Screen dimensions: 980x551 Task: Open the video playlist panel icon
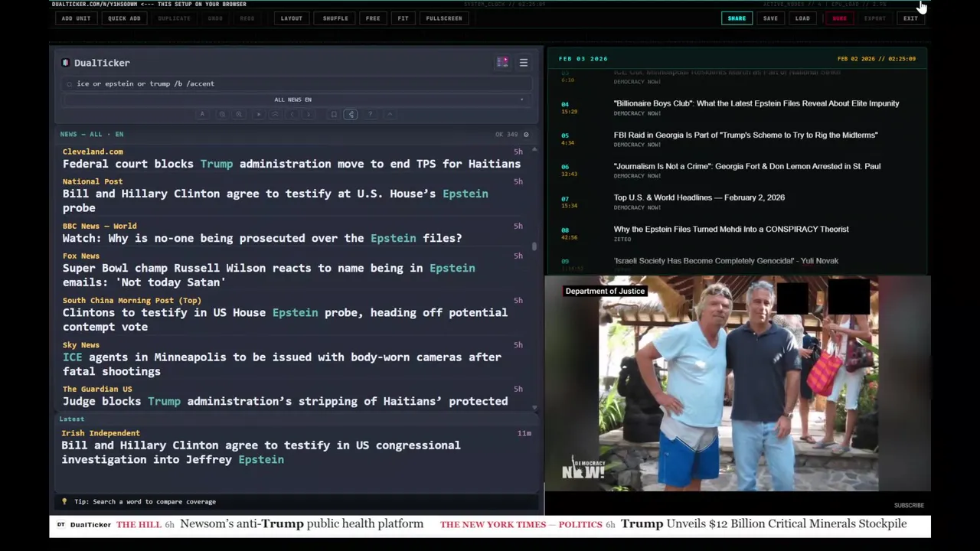click(502, 63)
